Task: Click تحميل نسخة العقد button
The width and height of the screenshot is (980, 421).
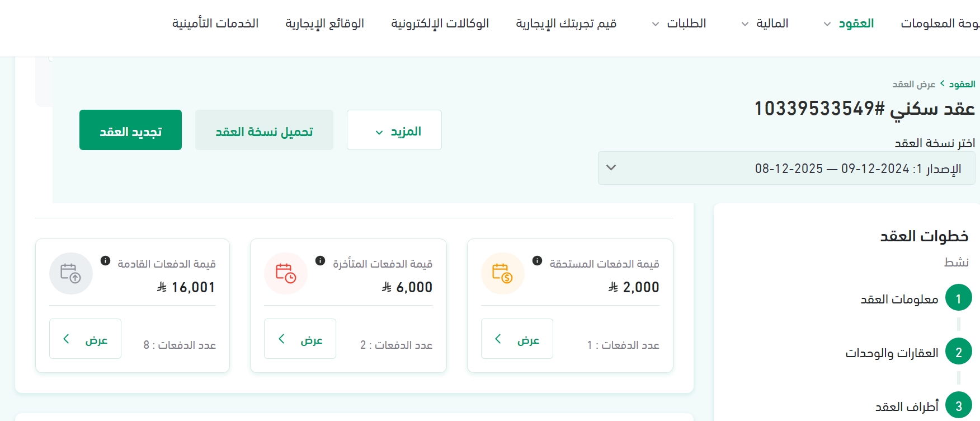Action: point(264,130)
